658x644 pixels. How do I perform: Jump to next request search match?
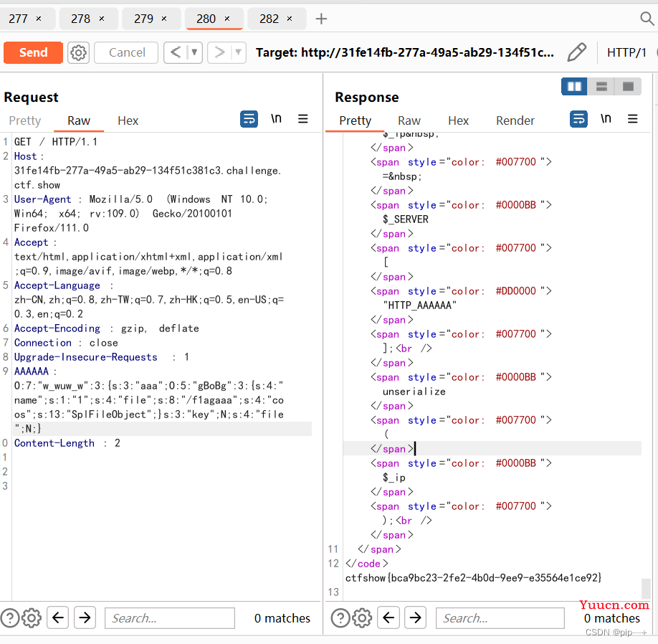(x=85, y=617)
